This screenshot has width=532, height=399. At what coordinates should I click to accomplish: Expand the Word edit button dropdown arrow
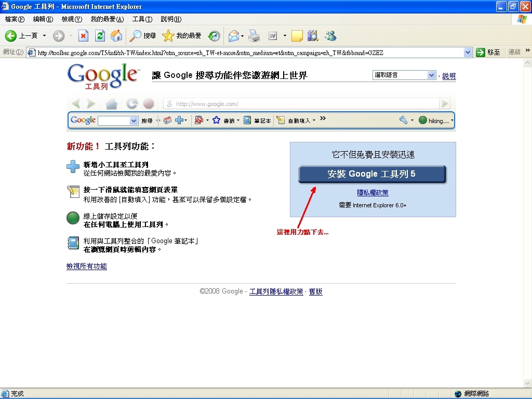tap(285, 36)
